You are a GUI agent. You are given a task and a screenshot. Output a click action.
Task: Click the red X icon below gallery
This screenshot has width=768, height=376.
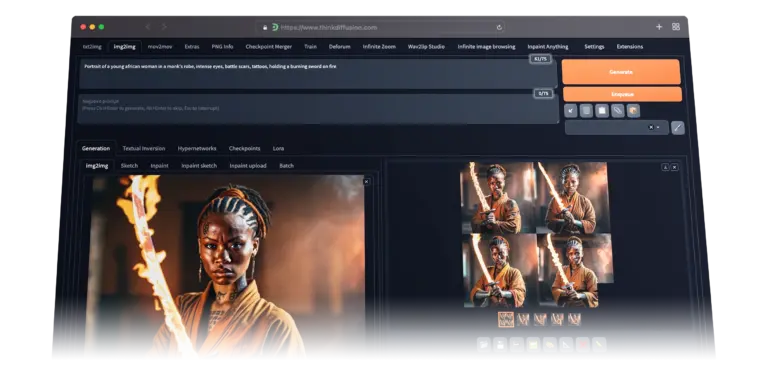tap(582, 345)
